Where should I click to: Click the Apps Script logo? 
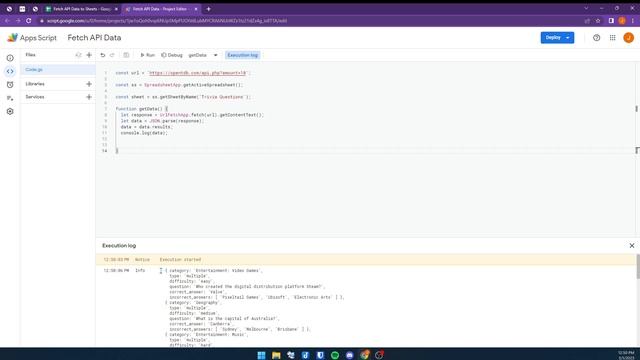point(32,38)
